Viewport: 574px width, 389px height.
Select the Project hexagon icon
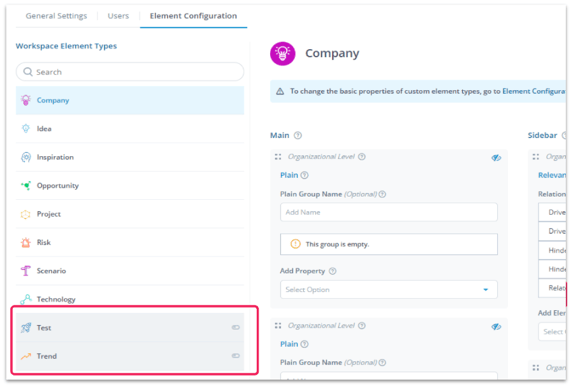[x=26, y=214]
